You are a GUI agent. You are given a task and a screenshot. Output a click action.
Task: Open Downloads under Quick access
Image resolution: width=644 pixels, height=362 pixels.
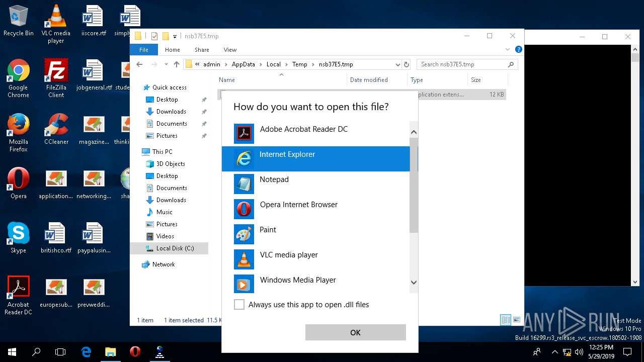[171, 112]
